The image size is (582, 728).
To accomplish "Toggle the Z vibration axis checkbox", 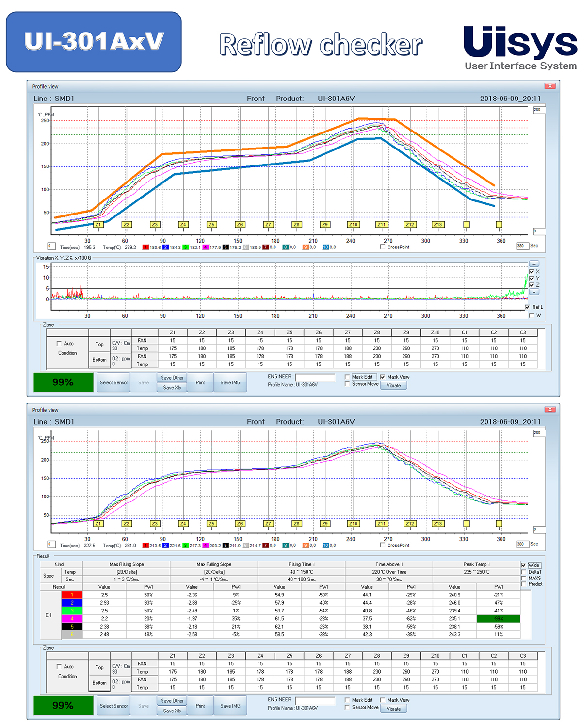I will pyautogui.click(x=532, y=285).
